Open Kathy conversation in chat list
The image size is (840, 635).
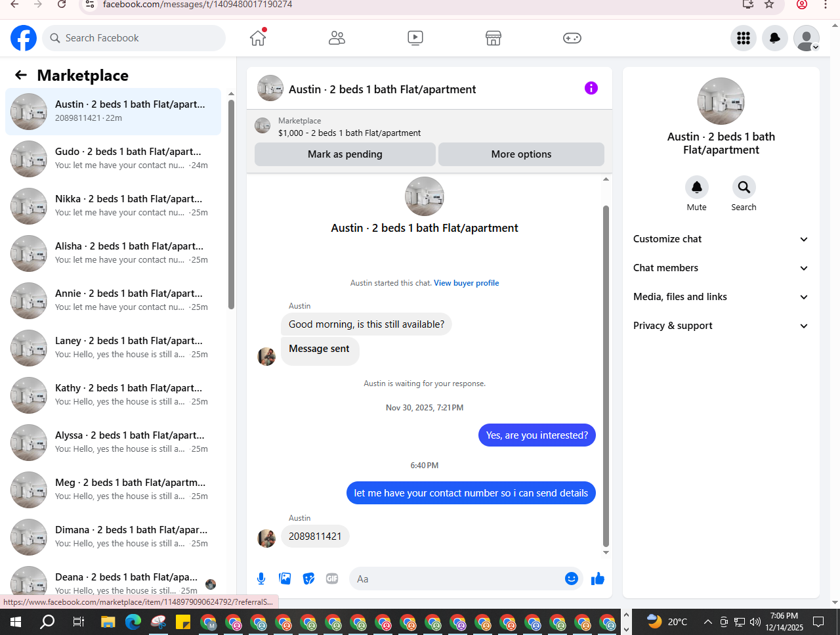(113, 395)
